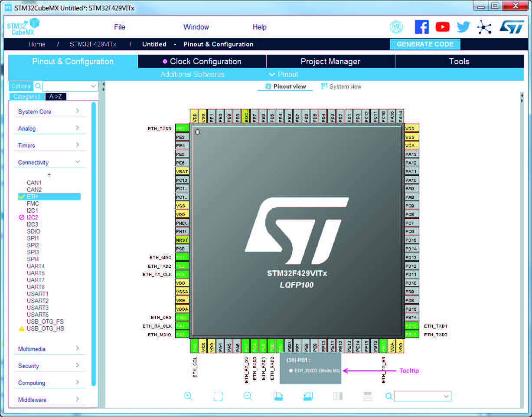Open Additional Softwares
This screenshot has height=417, width=532.
click(193, 74)
